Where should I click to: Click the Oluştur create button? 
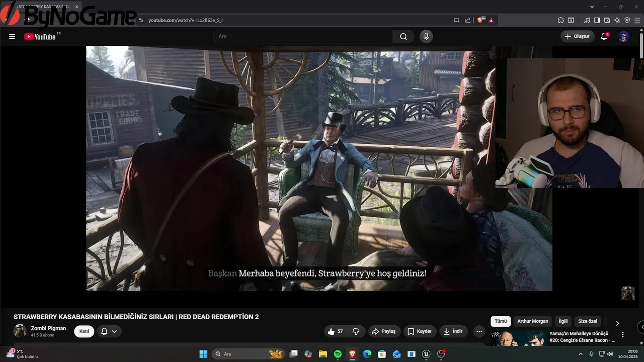578,36
